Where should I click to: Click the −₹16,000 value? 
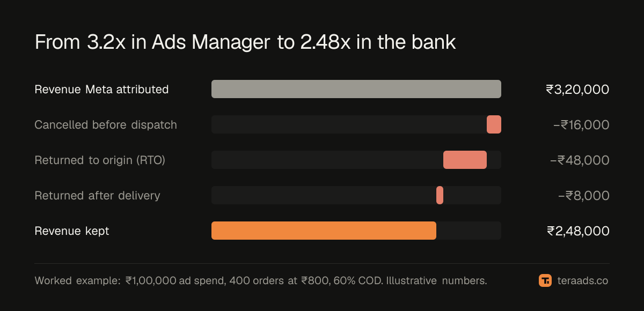(581, 125)
